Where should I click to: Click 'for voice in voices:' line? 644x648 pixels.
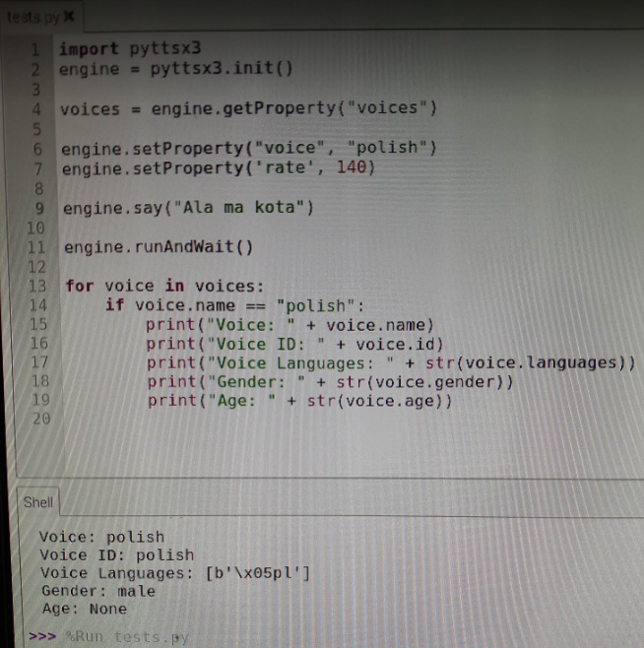click(164, 286)
